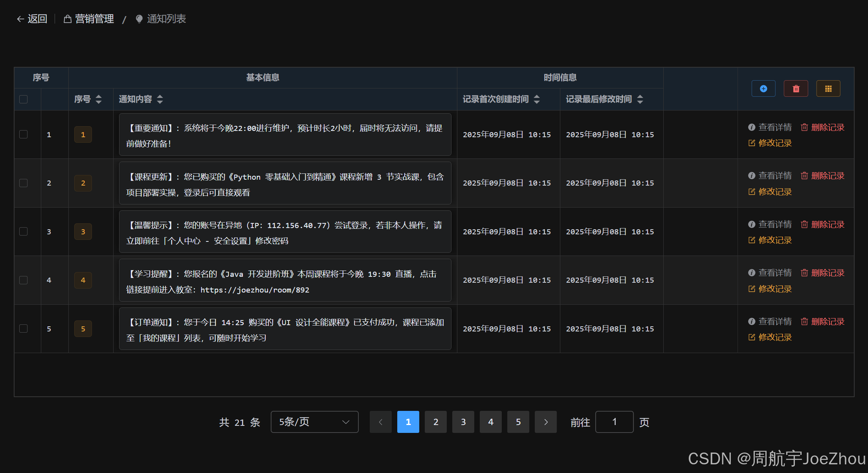Click the 订单通知 notification content cell
The width and height of the screenshot is (868, 473).
point(285,329)
